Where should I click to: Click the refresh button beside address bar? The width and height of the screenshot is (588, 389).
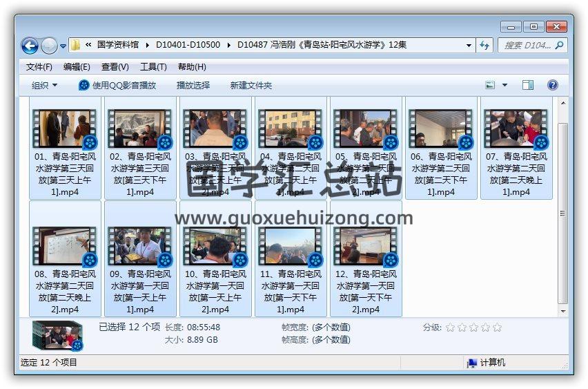tap(484, 45)
